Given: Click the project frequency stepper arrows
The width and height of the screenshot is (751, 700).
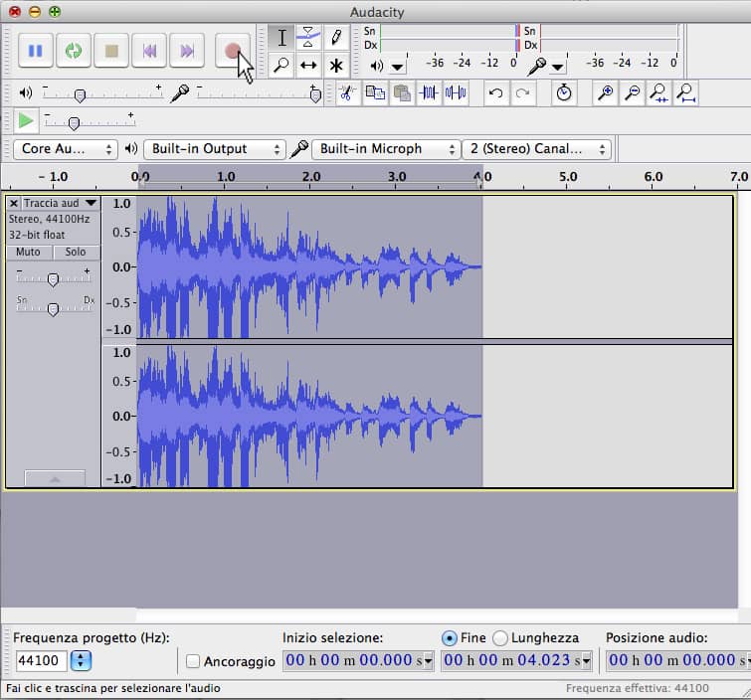Looking at the screenshot, I should pyautogui.click(x=81, y=661).
